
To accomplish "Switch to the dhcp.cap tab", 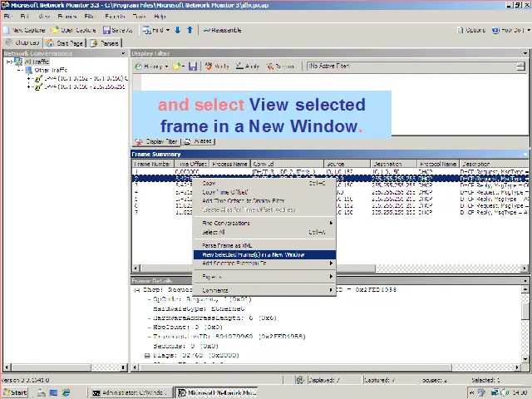I will click(22, 42).
